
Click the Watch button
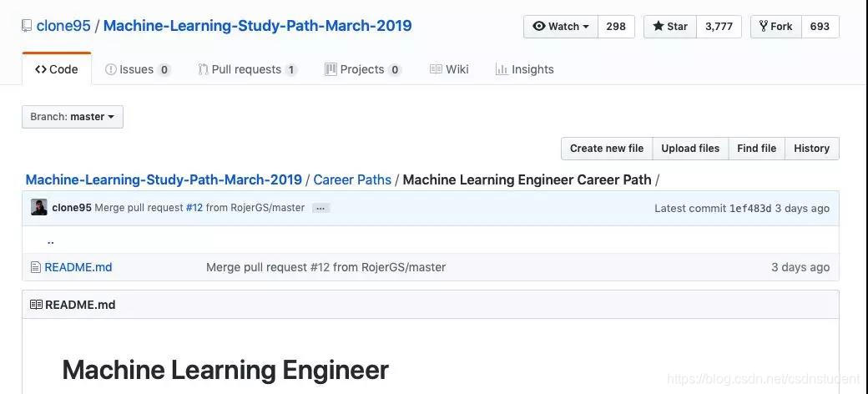tap(561, 27)
